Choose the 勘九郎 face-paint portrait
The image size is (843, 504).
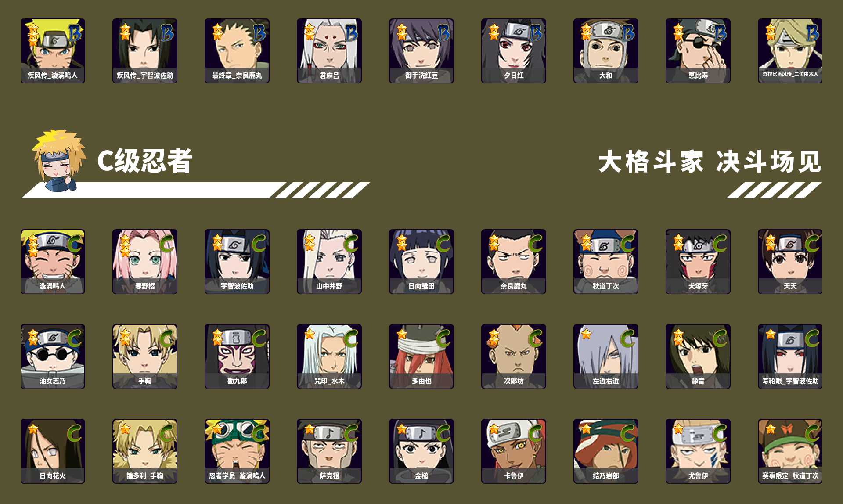pos(237,356)
